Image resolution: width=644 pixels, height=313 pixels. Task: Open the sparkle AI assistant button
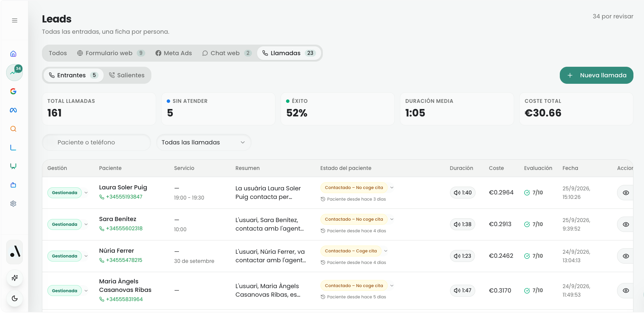(x=15, y=278)
